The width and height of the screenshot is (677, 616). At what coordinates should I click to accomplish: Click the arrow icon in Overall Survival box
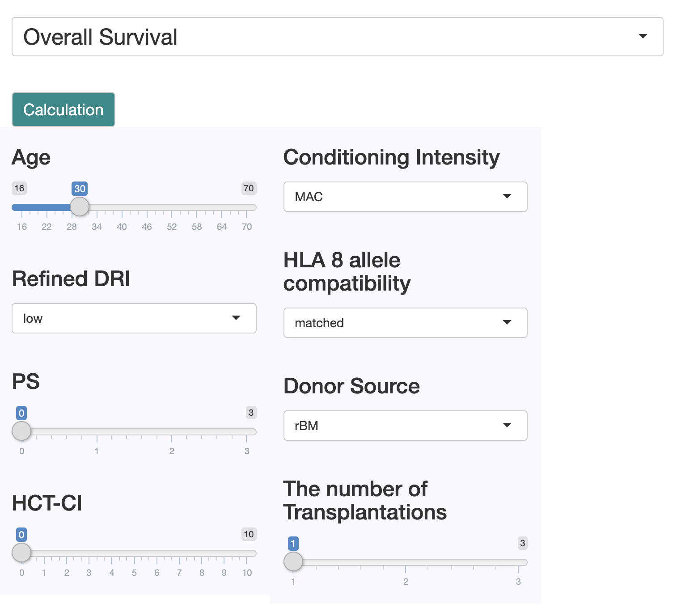(643, 36)
